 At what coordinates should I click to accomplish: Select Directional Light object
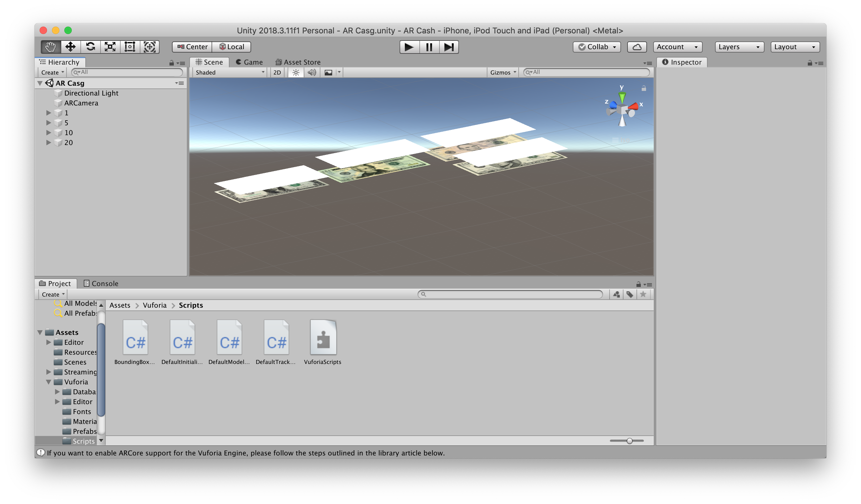(x=91, y=93)
